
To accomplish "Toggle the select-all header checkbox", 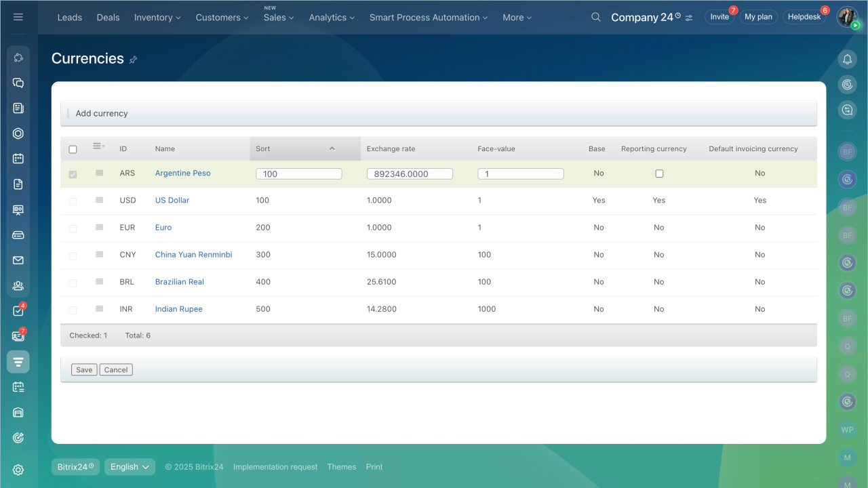I will pyautogui.click(x=73, y=149).
